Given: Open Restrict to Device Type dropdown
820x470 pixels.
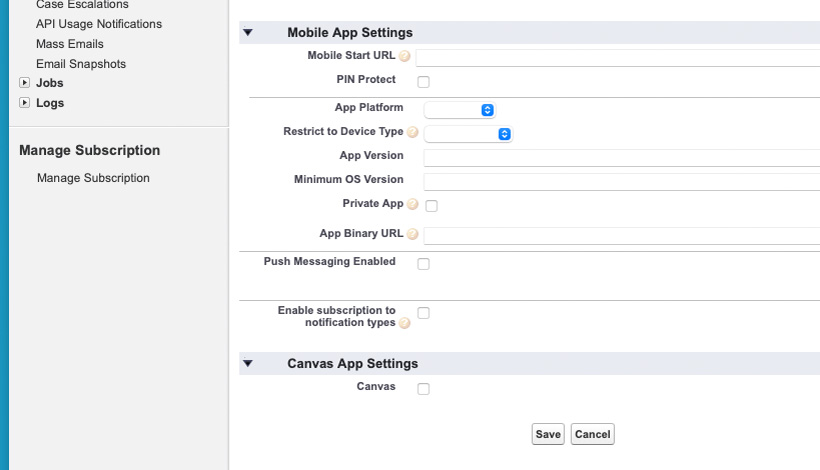Looking at the screenshot, I should pos(468,134).
